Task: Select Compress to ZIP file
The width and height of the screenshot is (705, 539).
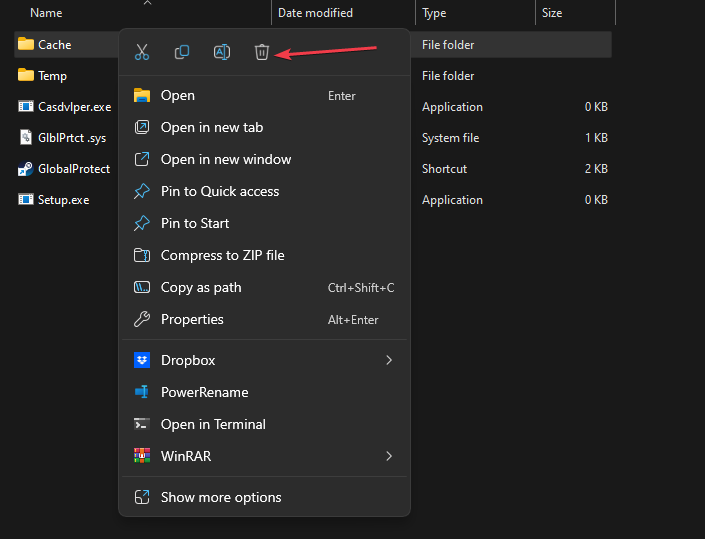Action: [x=222, y=255]
